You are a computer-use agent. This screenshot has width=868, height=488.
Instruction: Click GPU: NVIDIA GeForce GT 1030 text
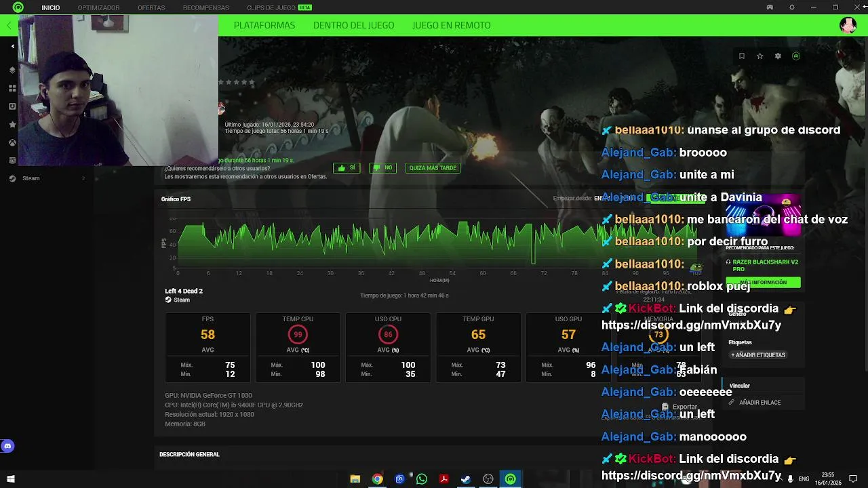pos(208,395)
